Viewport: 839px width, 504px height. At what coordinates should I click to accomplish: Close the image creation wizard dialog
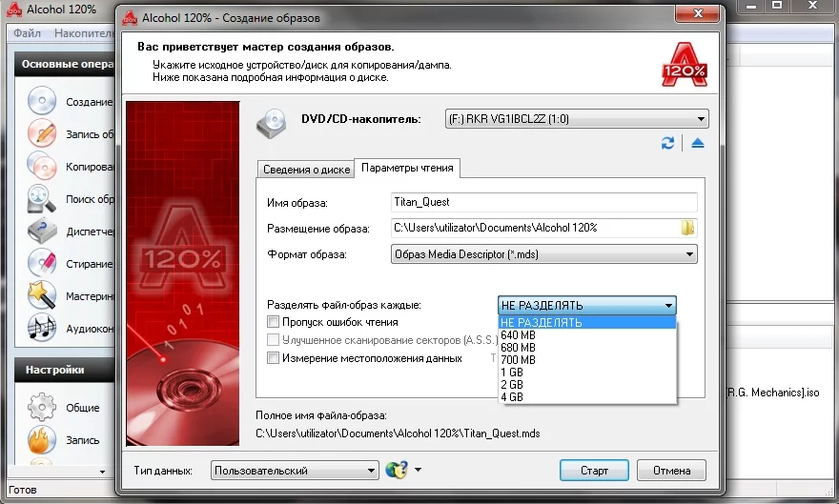click(x=698, y=12)
